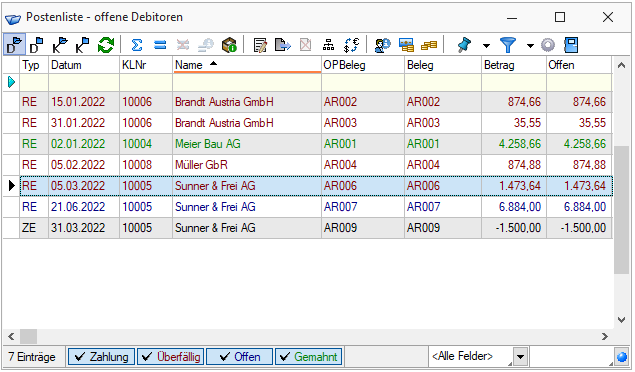
Task: Click the blue sigma sum icon
Action: (137, 45)
